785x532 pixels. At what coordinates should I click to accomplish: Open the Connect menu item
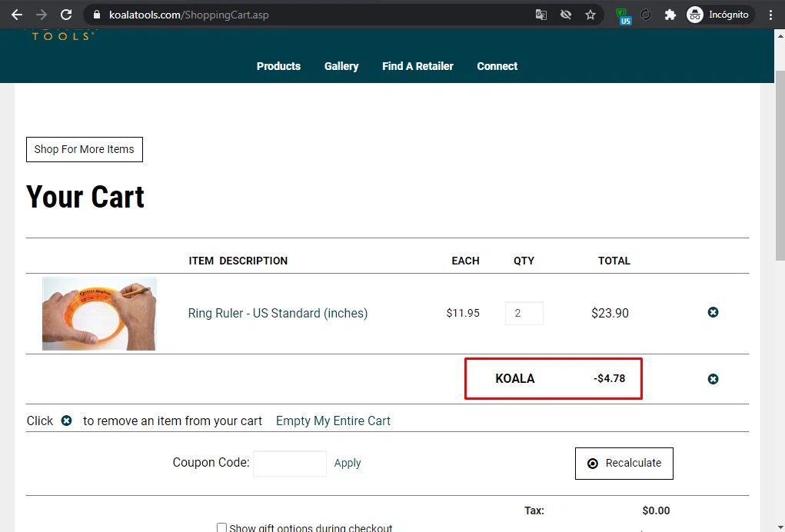(497, 66)
